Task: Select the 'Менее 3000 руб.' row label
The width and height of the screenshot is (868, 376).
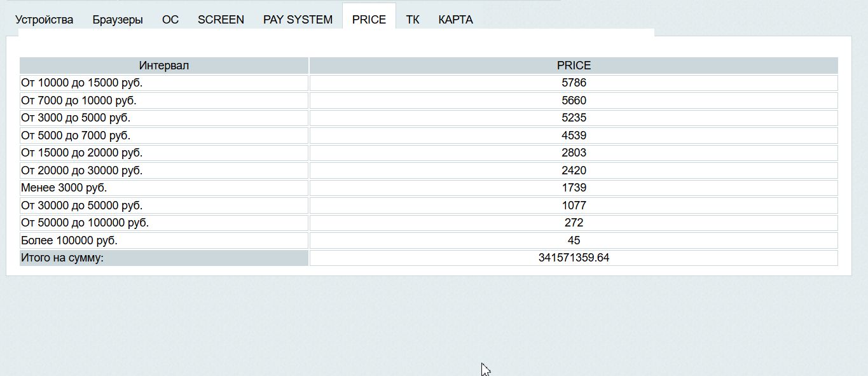Action: click(64, 188)
